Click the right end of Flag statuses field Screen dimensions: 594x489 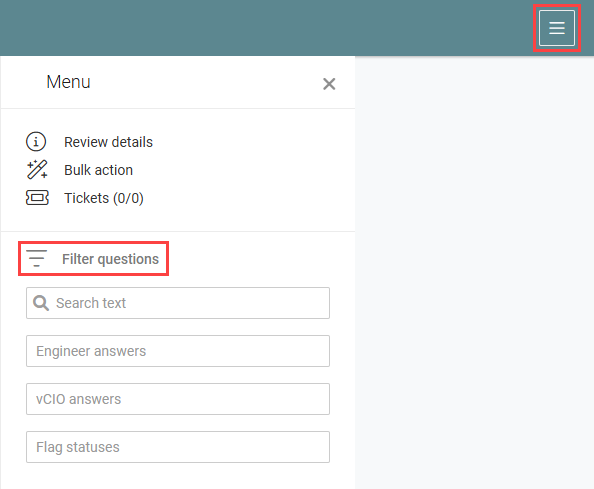(318, 447)
